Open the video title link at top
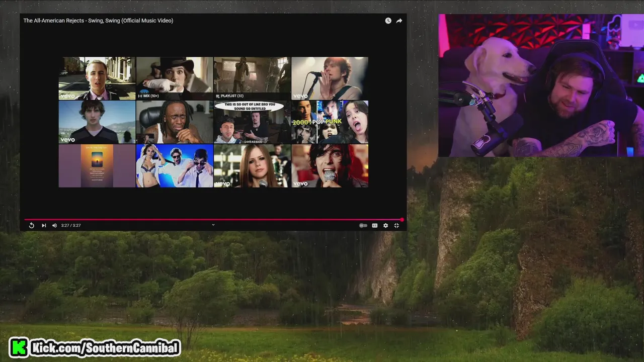Screen dimensions: 644x362 pyautogui.click(x=98, y=21)
